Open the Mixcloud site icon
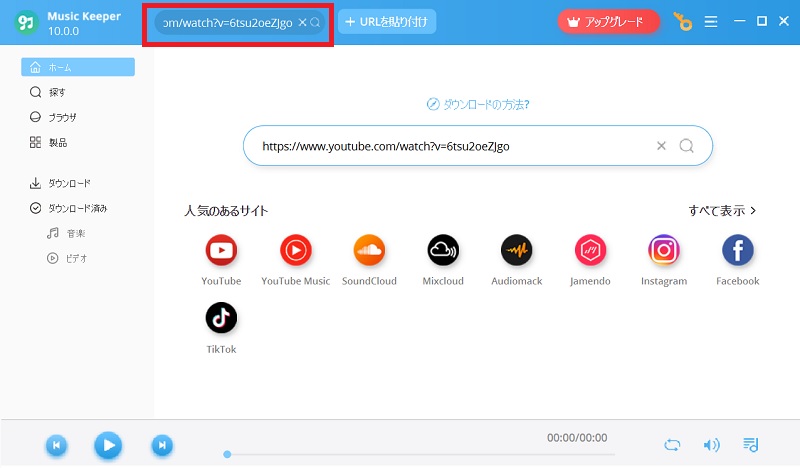Screen dimensions: 800x468 443,250
